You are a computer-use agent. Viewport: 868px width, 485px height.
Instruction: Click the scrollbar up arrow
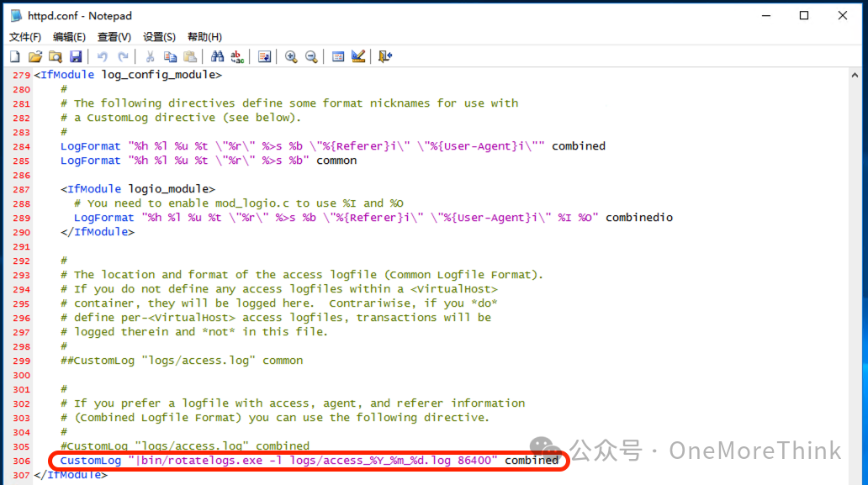pos(855,75)
